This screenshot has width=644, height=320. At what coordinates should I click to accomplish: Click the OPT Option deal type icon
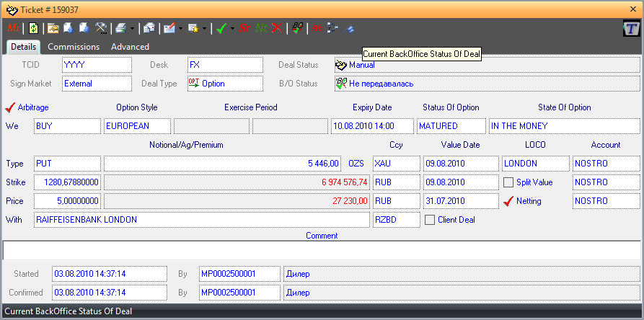click(x=194, y=84)
